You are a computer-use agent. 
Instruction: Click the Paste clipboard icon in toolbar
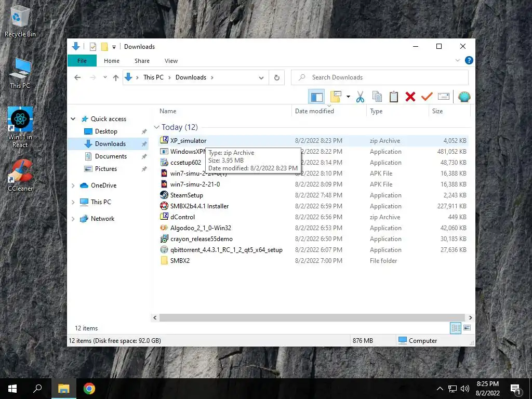(394, 97)
